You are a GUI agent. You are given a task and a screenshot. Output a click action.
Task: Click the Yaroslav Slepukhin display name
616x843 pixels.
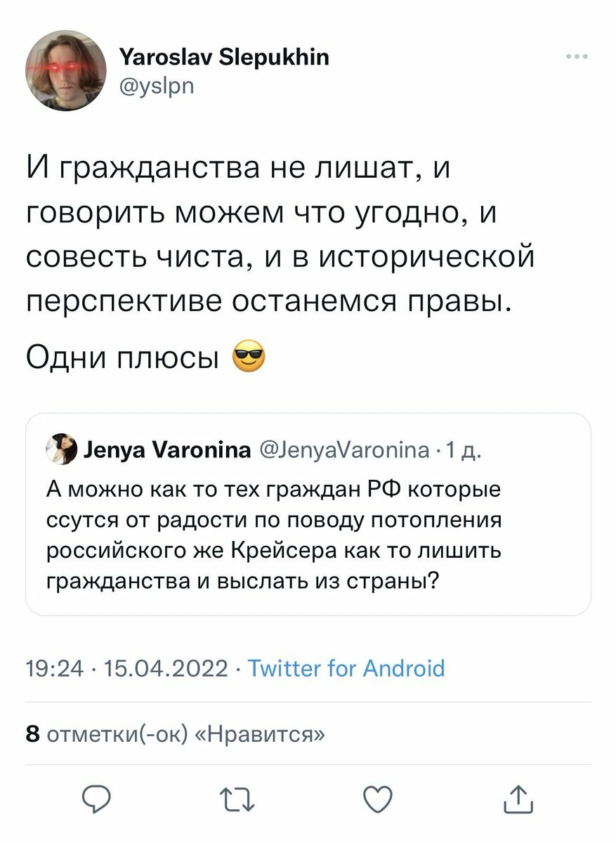225,57
